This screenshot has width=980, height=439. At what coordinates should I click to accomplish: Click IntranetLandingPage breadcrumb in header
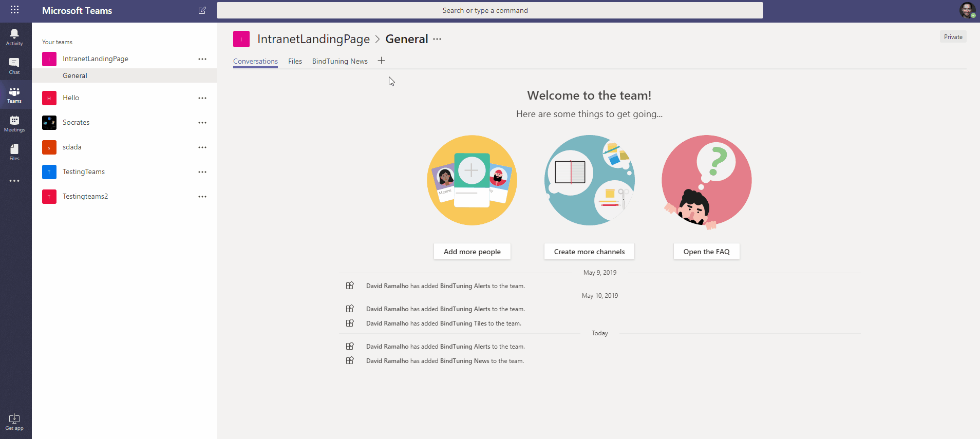click(x=313, y=39)
